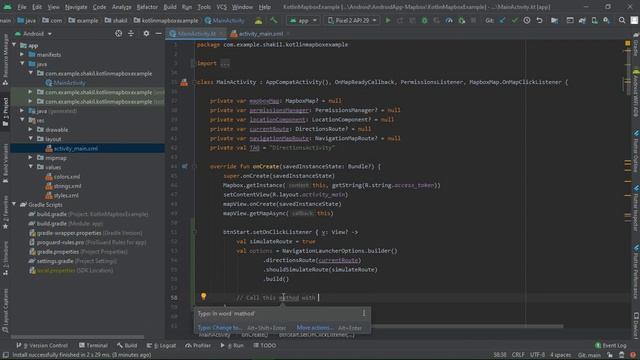Collapse the java folder node

coord(22,64)
